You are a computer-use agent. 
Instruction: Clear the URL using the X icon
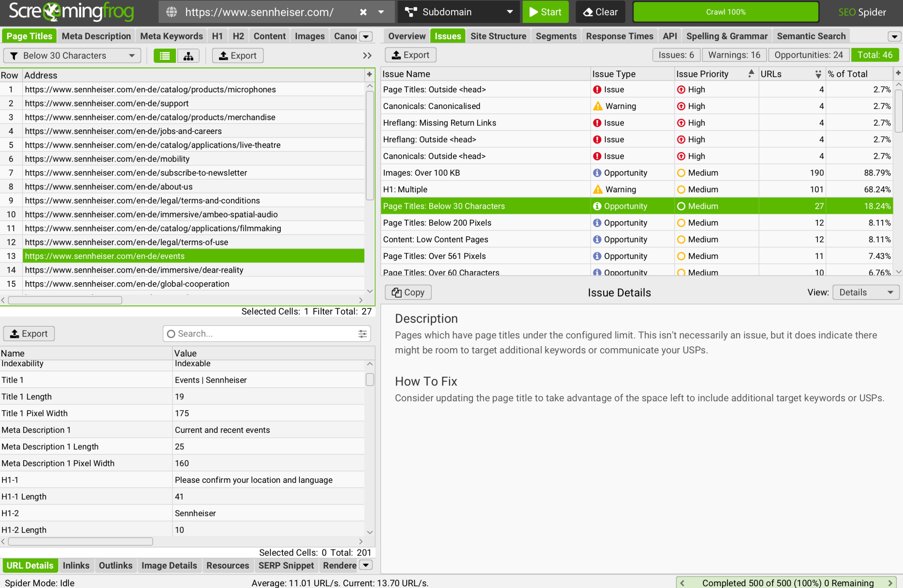tap(363, 12)
